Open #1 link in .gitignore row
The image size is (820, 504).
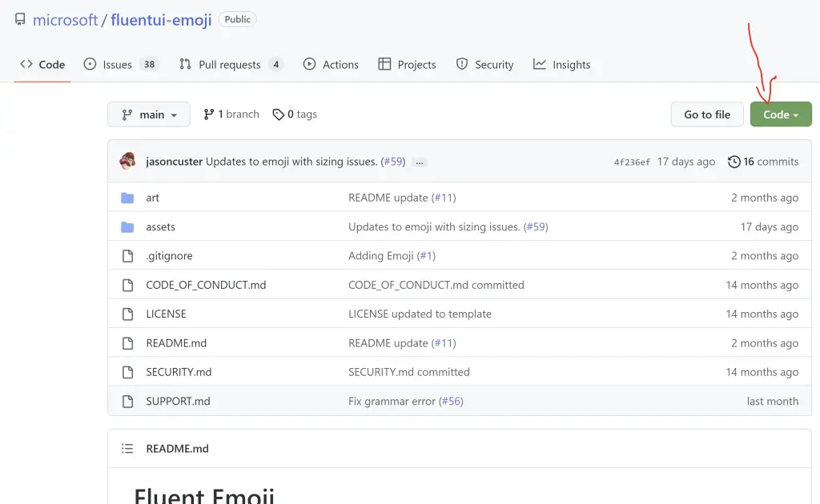(x=426, y=255)
